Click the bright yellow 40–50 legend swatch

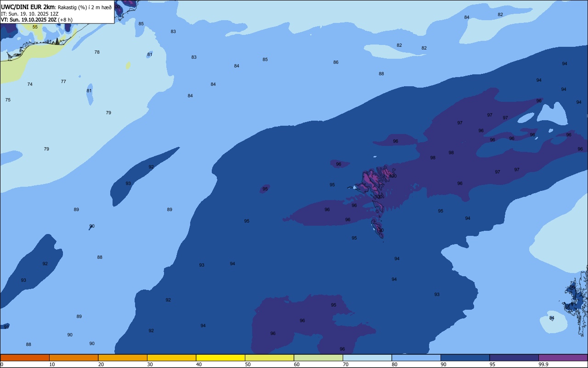tap(220, 357)
